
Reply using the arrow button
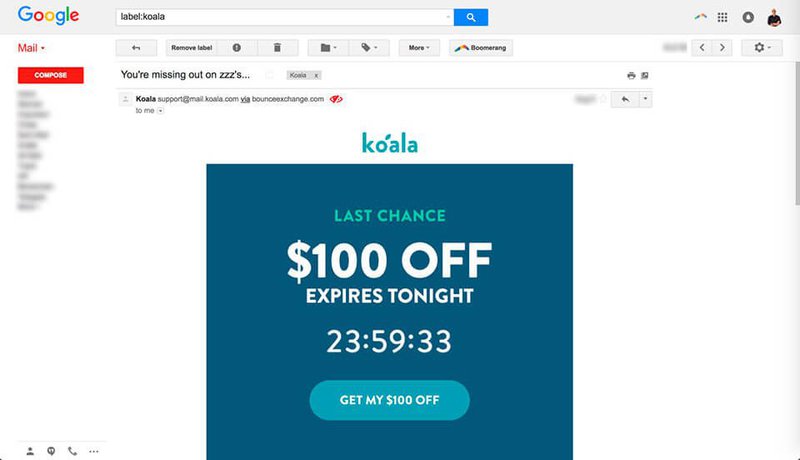(x=625, y=99)
